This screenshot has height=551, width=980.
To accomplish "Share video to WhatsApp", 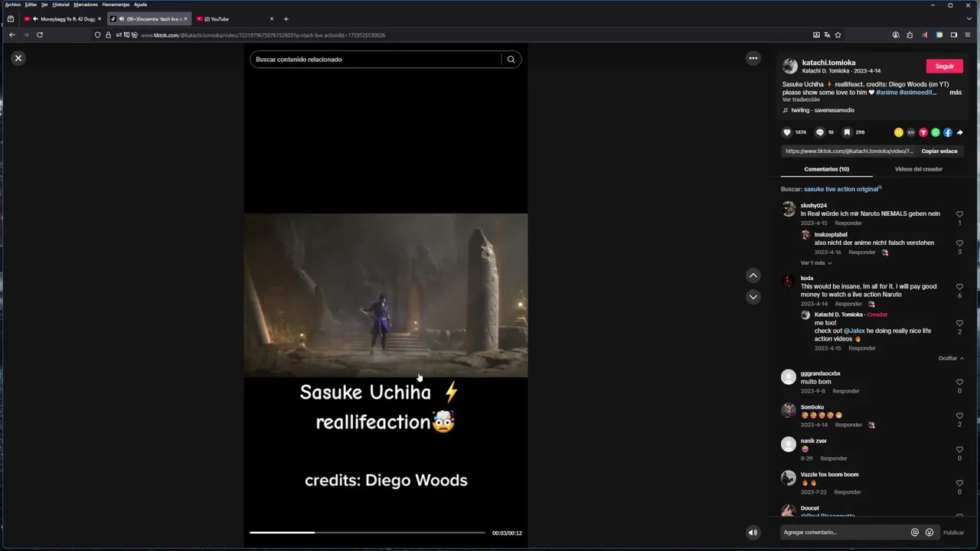I will (x=936, y=132).
